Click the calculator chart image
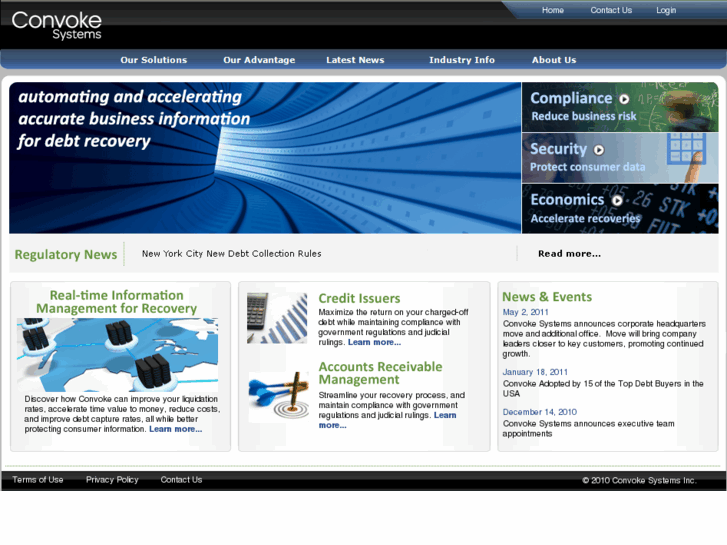Screen dimensions: 727x545 (277, 318)
